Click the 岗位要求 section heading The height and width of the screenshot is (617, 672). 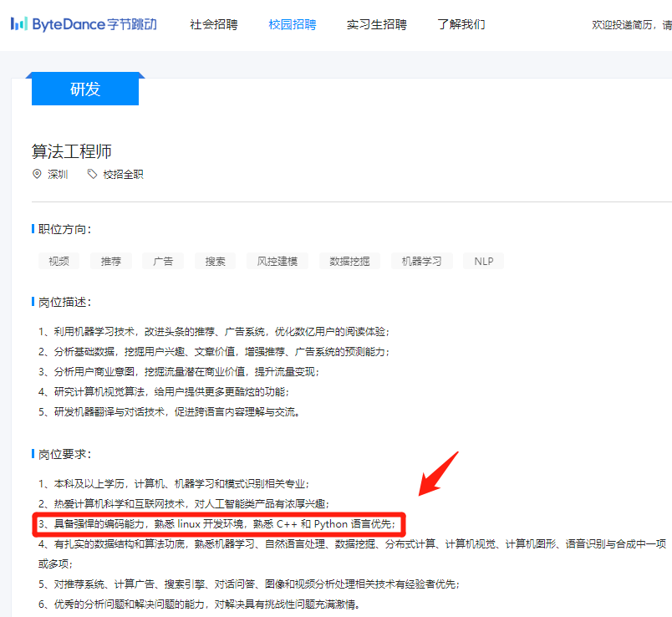tap(64, 454)
